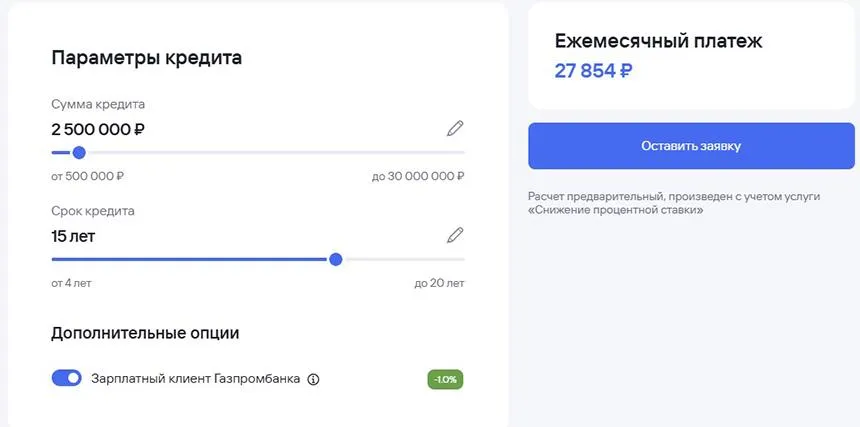Viewport: 860px width, 427px height.
Task: Disable the Зарплатный клиент Газпромбанка toggle
Action: pyautogui.click(x=66, y=378)
